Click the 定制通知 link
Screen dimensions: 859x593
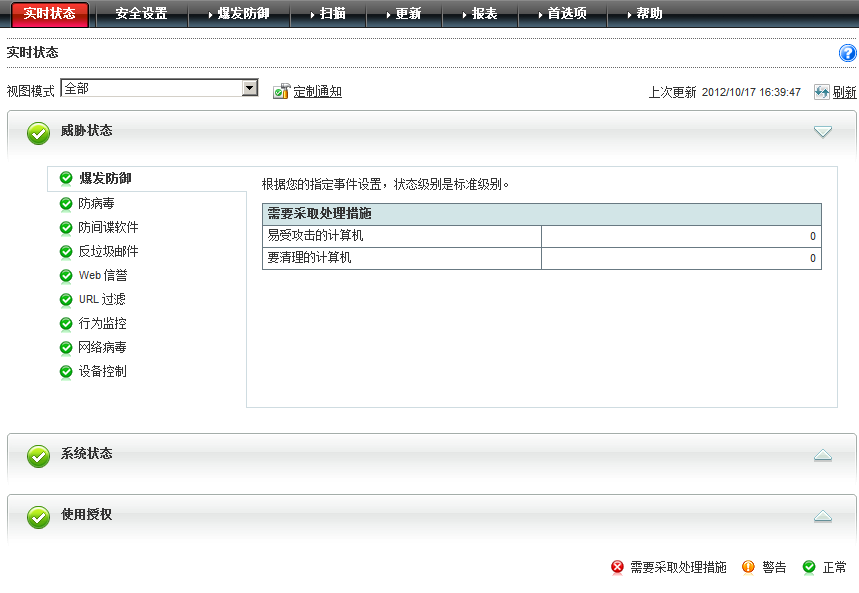coord(317,92)
